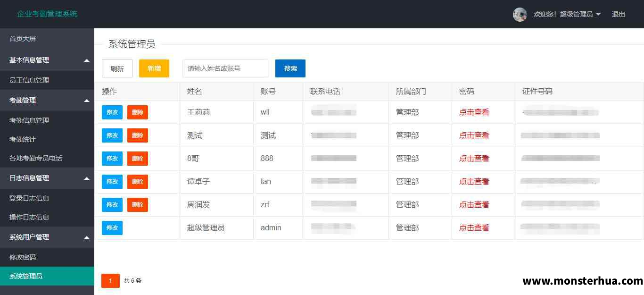Focus the name or account search field
The height and width of the screenshot is (295, 644).
[x=225, y=68]
